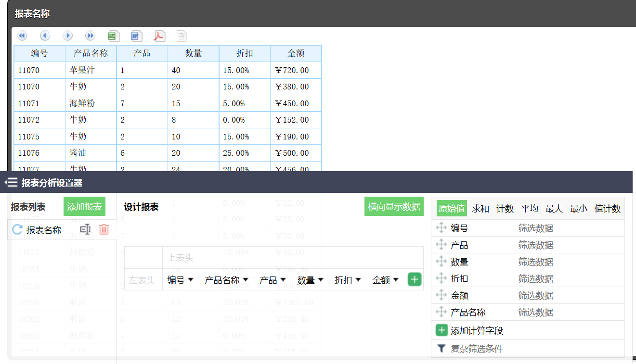Select 平均 aggregation tab
Screen dimensions: 636x364
530,209
